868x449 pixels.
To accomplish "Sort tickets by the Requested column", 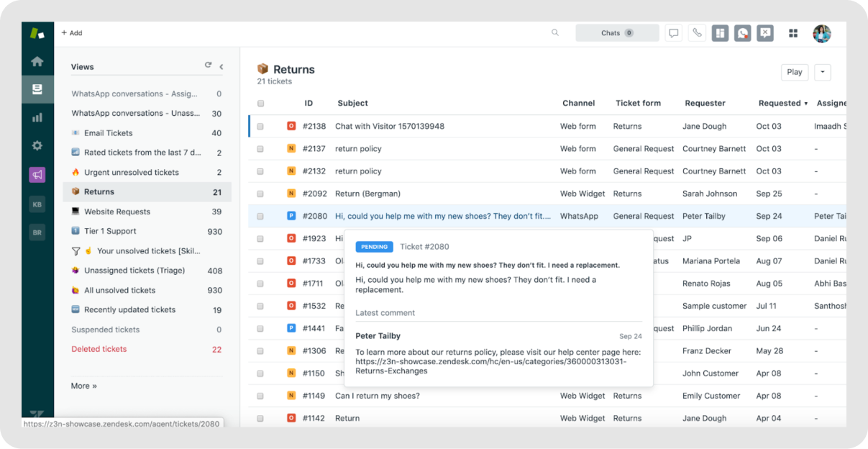I will click(780, 103).
